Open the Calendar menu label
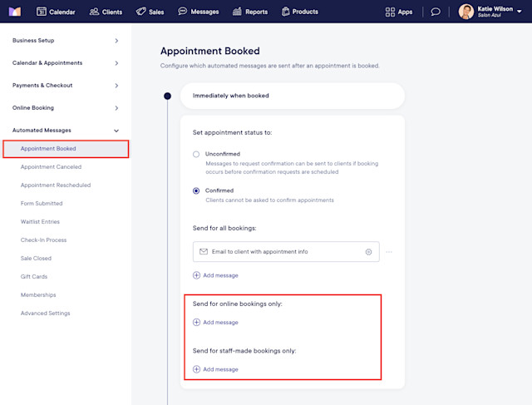 [x=62, y=12]
